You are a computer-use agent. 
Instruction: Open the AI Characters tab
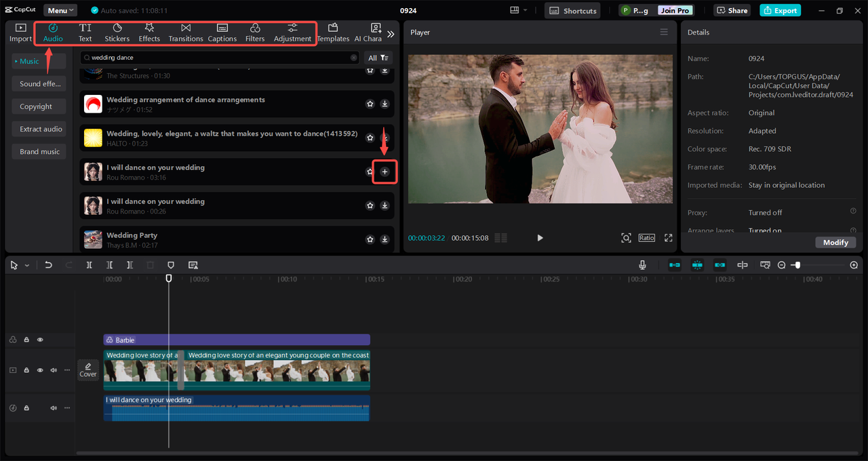click(x=368, y=33)
